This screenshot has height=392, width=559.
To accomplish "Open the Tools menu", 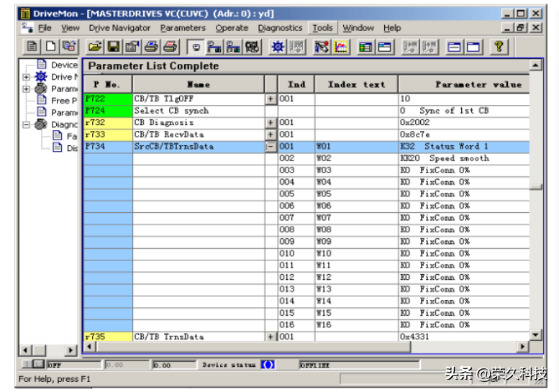I will (322, 28).
